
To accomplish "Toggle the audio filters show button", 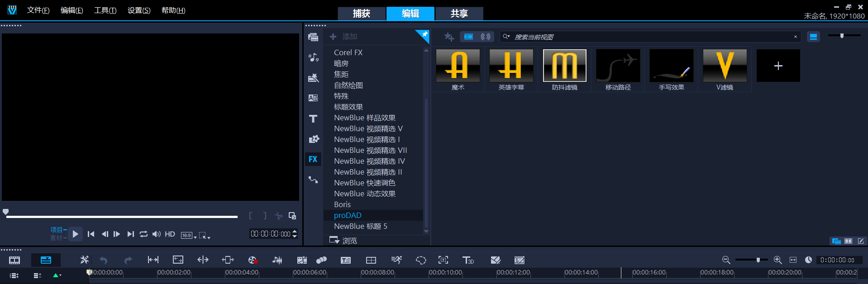I will 485,37.
